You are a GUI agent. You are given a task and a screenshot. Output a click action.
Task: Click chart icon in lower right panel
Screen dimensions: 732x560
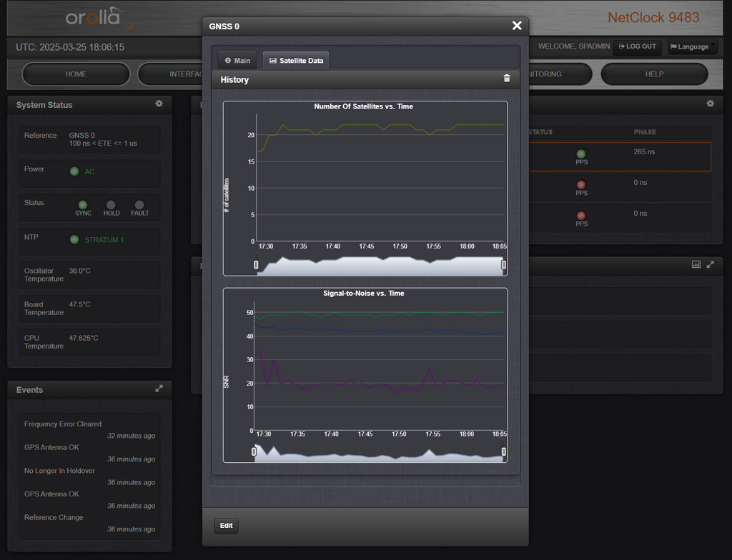tap(696, 264)
